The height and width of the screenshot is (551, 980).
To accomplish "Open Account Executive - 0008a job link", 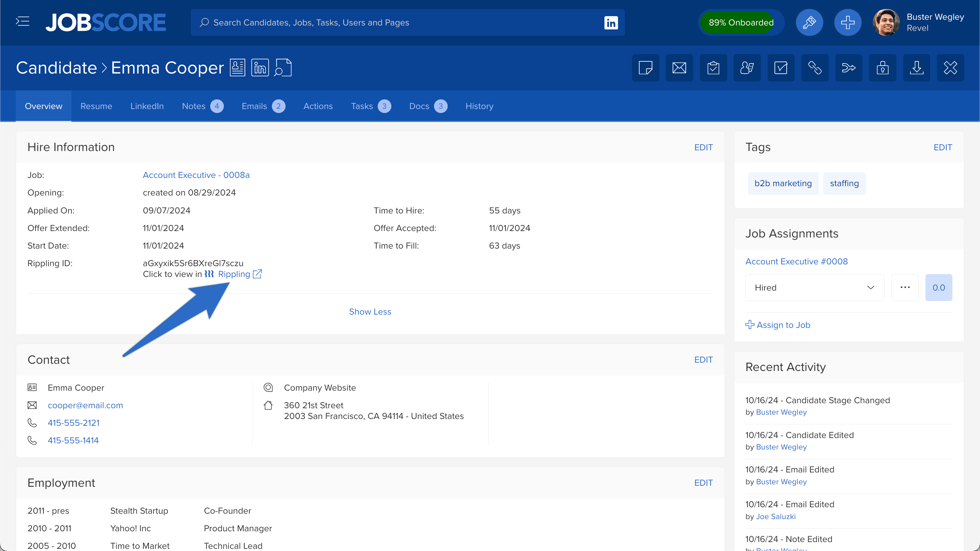I will [197, 175].
